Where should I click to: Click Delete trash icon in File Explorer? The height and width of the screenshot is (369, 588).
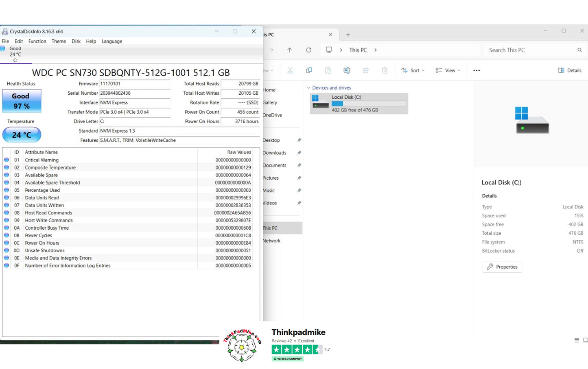point(385,70)
